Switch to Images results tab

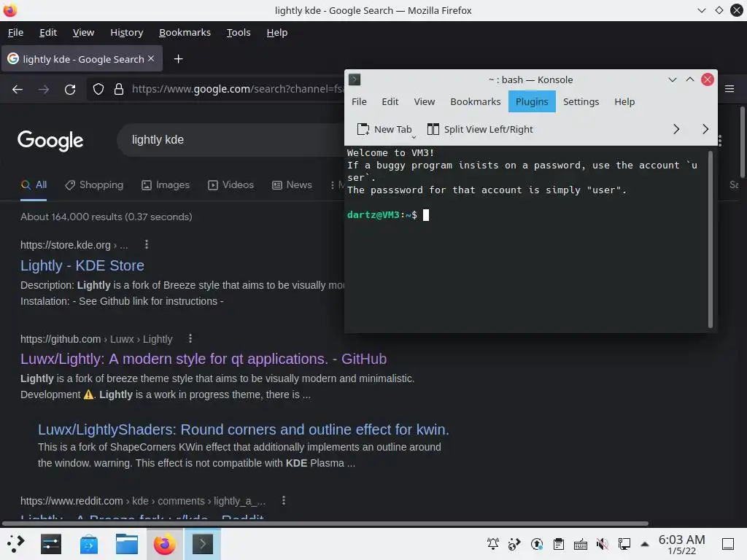click(x=166, y=184)
